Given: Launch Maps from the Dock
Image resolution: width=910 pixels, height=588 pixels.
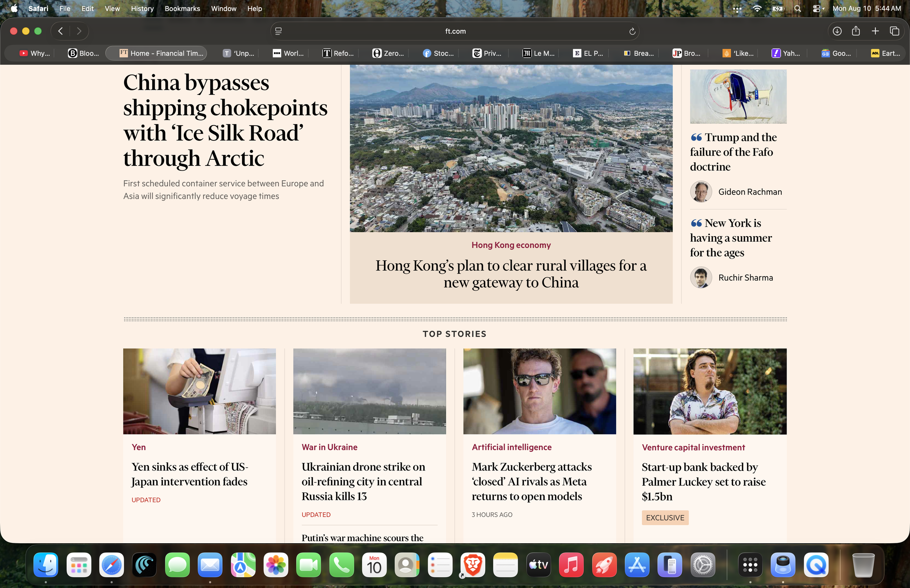Looking at the screenshot, I should tap(243, 564).
